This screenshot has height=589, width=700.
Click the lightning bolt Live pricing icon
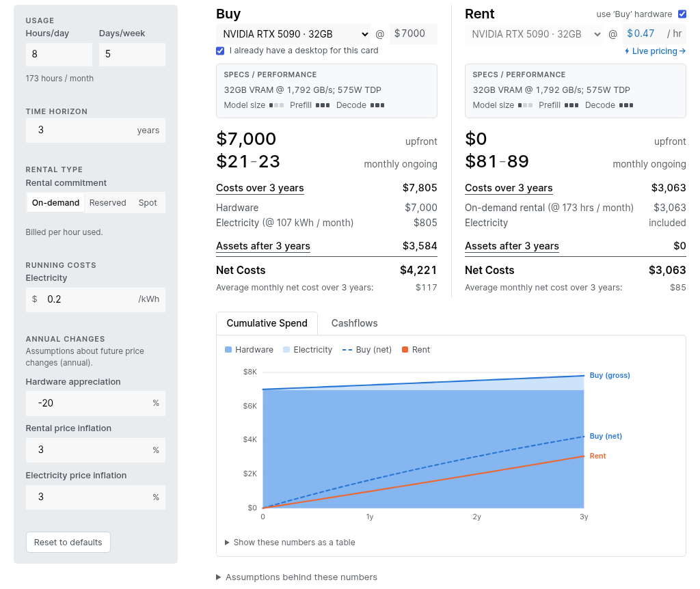pyautogui.click(x=628, y=51)
